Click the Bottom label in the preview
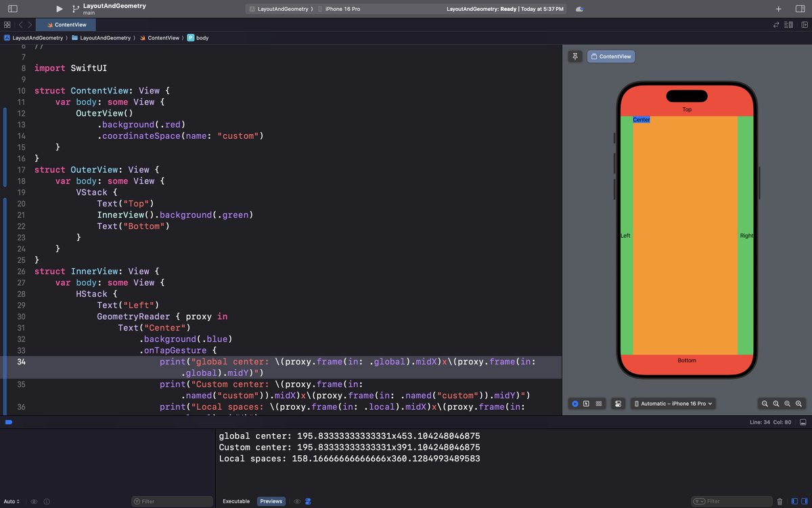This screenshot has height=508, width=812. (687, 360)
